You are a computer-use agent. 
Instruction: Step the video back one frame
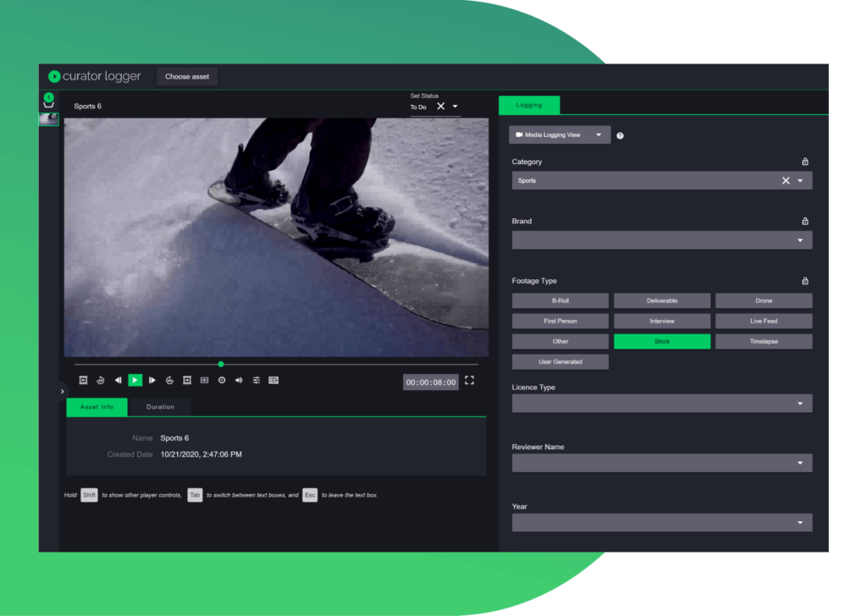(x=119, y=380)
